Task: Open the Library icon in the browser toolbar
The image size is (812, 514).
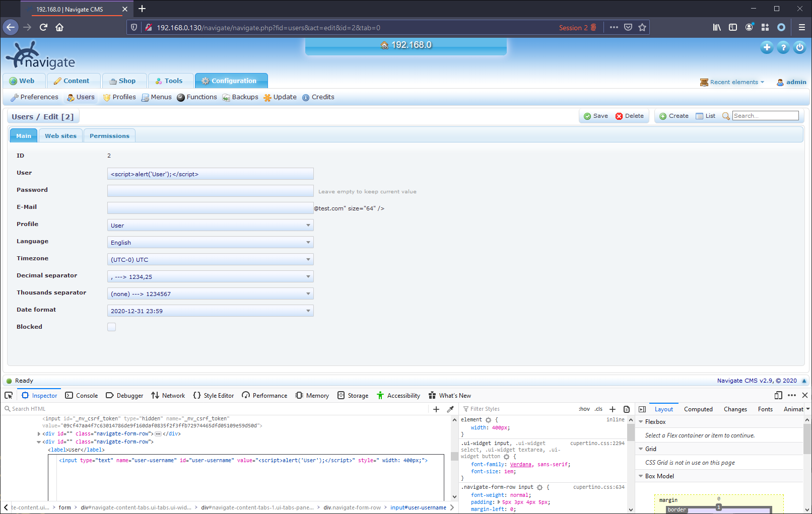Action: (717, 27)
